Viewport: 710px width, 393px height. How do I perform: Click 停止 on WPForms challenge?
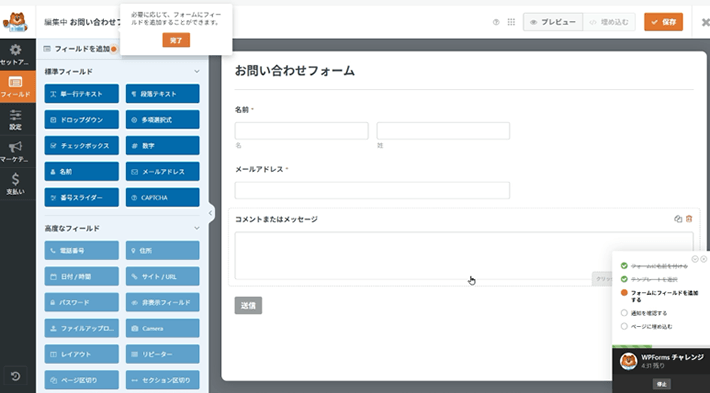pyautogui.click(x=662, y=384)
